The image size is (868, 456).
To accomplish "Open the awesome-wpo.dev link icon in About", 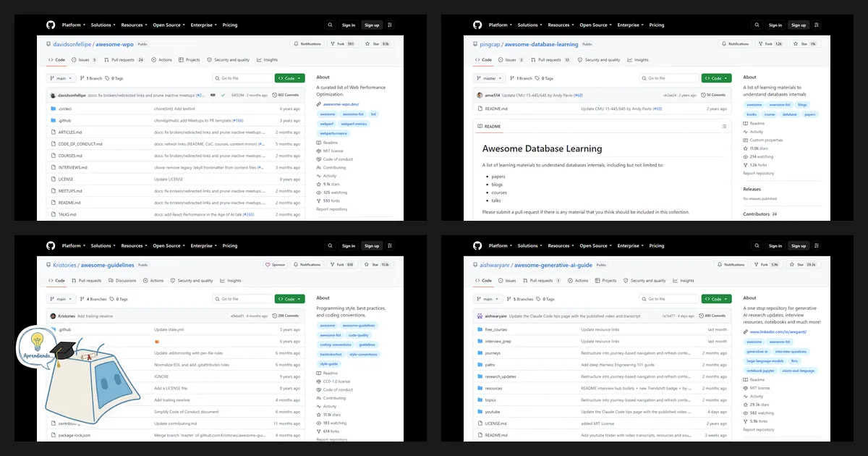I will coord(319,104).
